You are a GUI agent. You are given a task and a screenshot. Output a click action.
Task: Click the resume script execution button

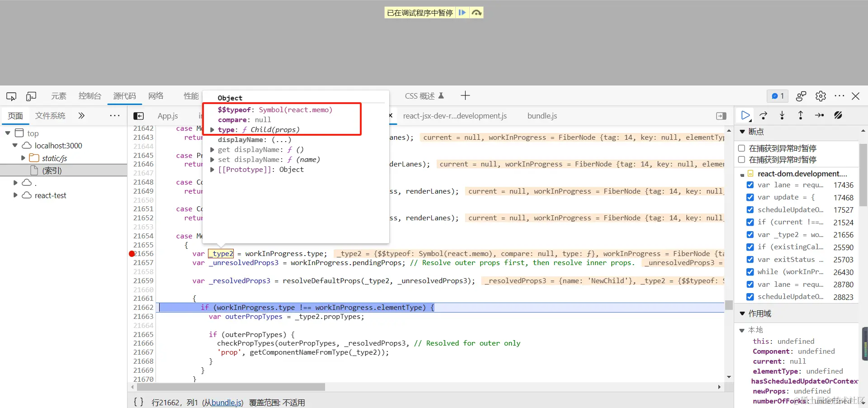[x=745, y=116]
